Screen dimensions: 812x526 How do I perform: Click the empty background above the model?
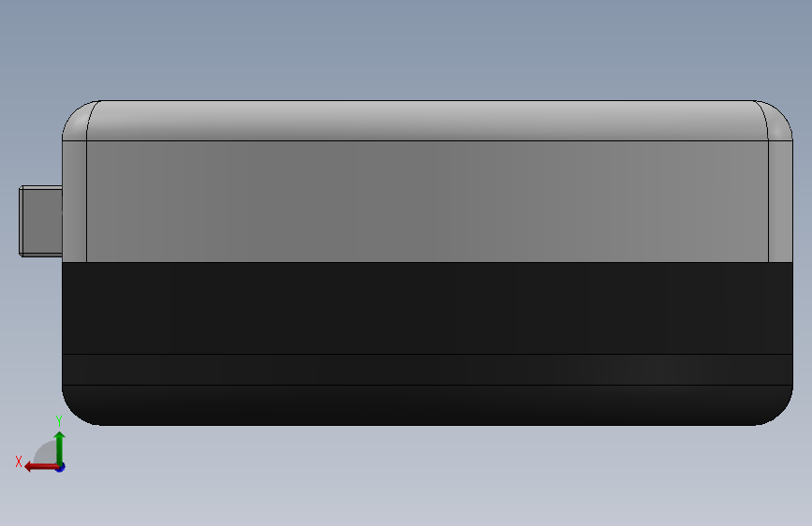pos(406,50)
